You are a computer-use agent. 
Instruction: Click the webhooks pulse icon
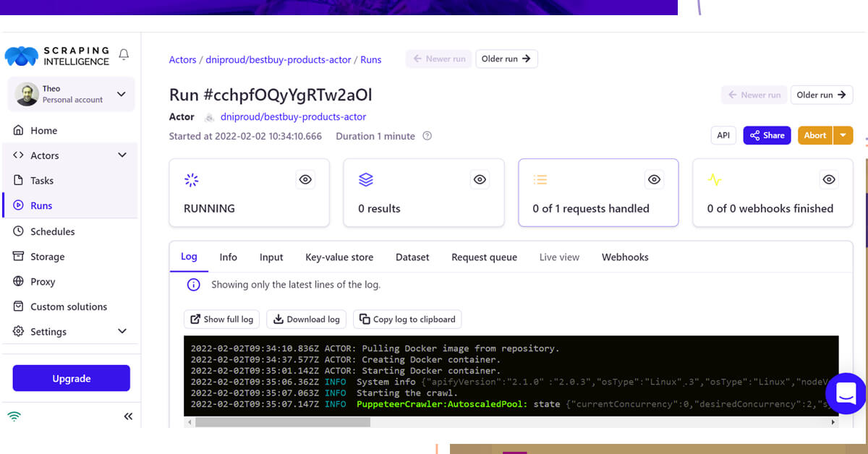point(715,180)
